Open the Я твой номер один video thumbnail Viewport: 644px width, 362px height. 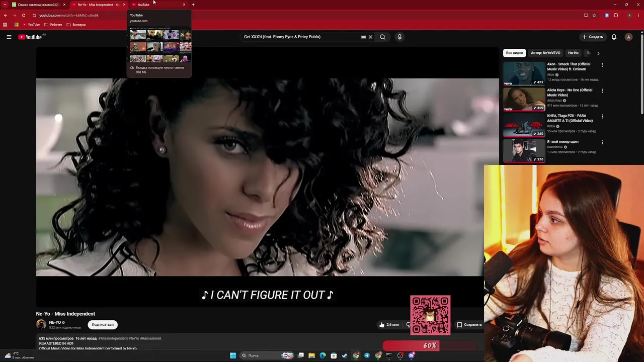point(524,151)
